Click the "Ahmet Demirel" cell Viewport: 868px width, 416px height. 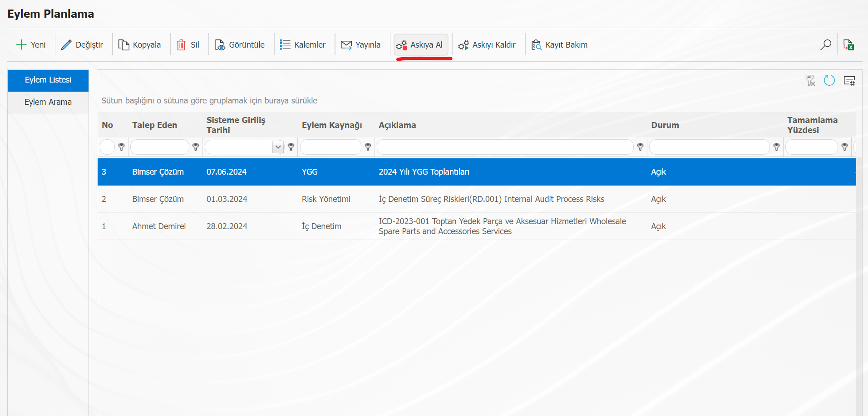pos(159,226)
